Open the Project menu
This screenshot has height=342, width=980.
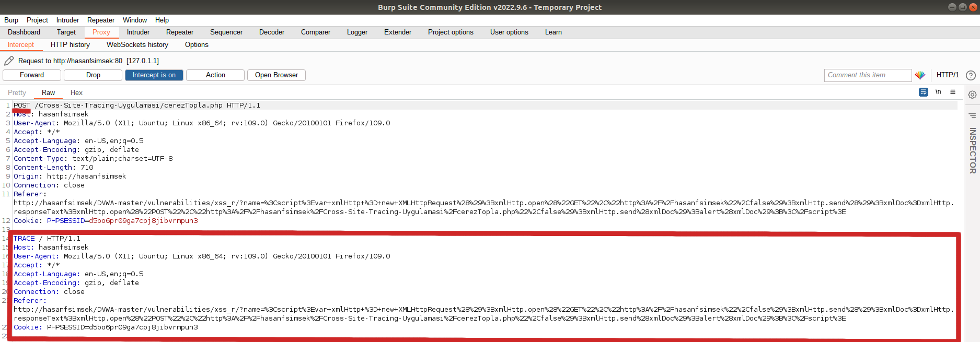37,20
